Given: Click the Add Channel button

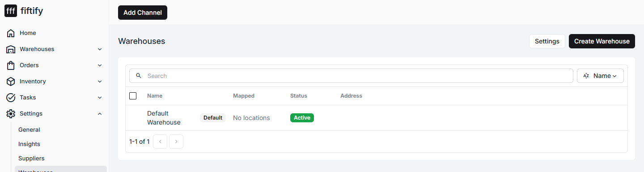Looking at the screenshot, I should (143, 13).
